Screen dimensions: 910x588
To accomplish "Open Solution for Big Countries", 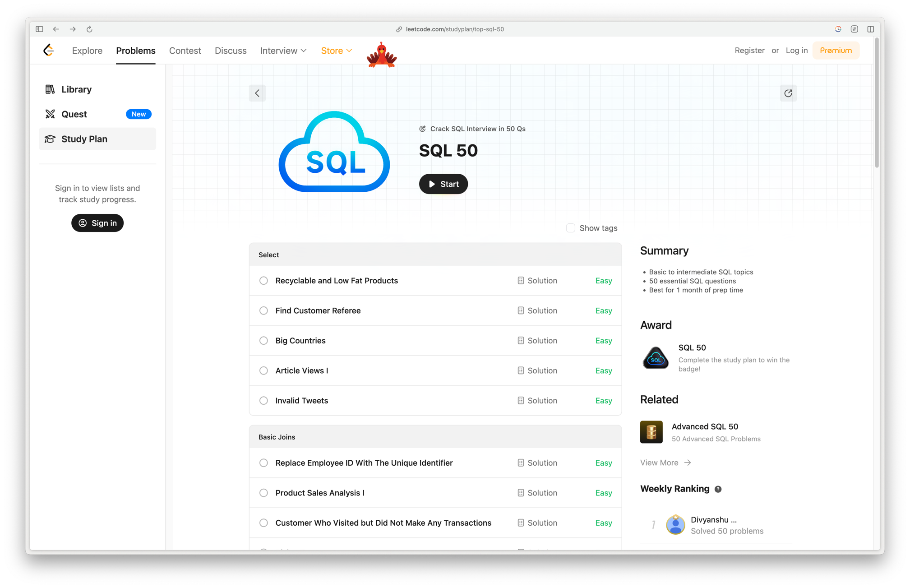I will coord(537,341).
